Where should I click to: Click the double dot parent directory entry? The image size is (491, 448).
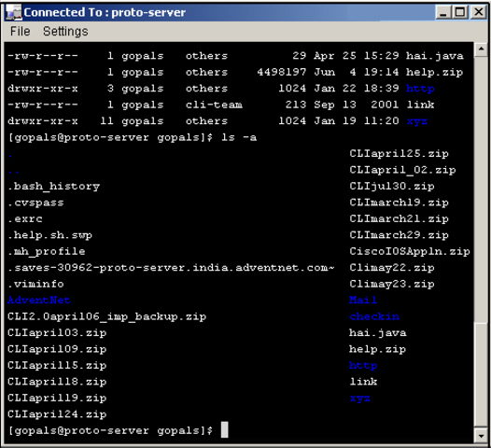coord(14,172)
